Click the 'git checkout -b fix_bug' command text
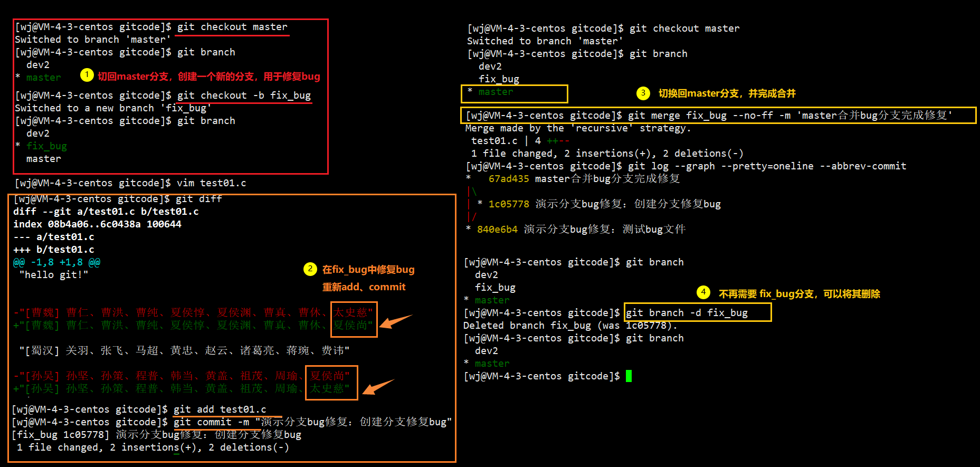The image size is (980, 467). [244, 96]
